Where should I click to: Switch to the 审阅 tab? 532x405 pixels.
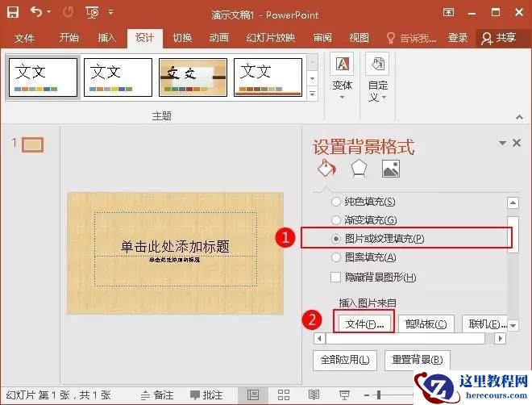point(322,37)
